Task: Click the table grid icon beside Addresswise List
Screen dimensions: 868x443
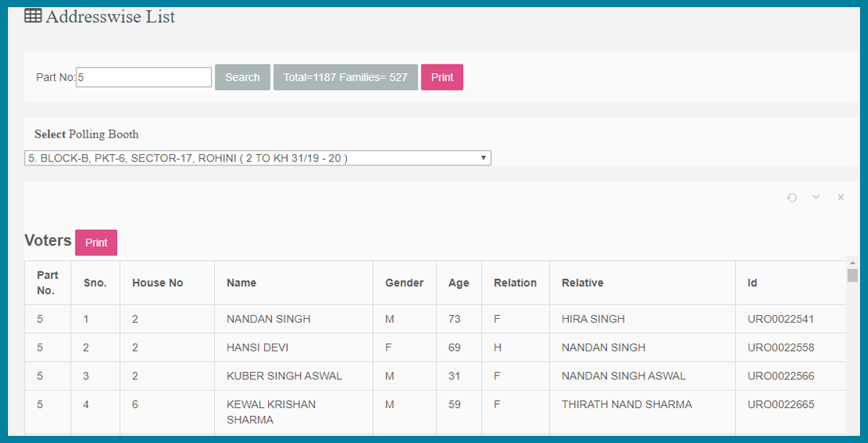Action: 33,16
